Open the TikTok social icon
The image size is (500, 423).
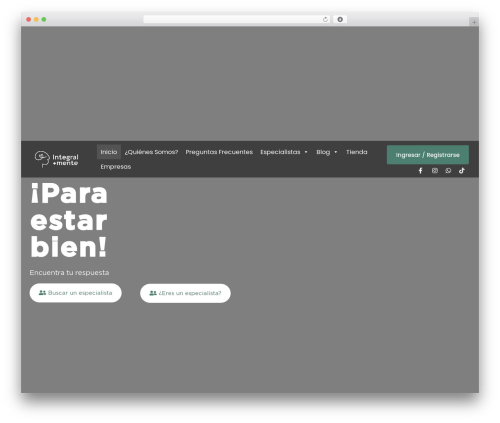point(462,171)
